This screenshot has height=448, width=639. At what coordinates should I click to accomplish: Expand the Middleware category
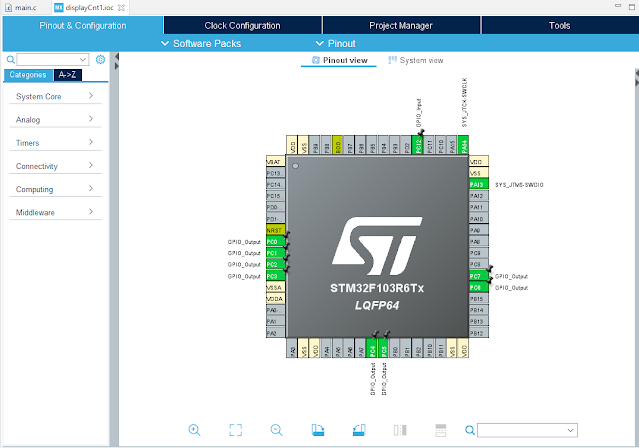[x=55, y=212]
